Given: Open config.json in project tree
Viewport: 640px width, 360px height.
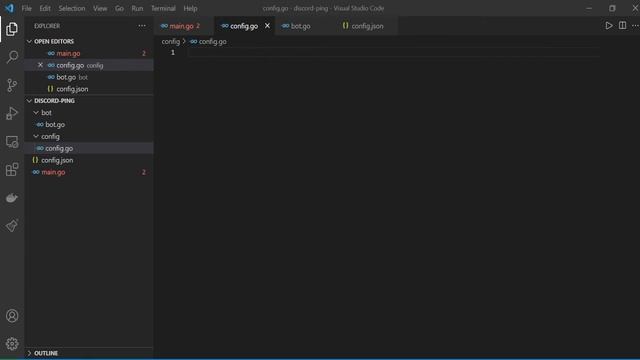Looking at the screenshot, I should pos(89,160).
